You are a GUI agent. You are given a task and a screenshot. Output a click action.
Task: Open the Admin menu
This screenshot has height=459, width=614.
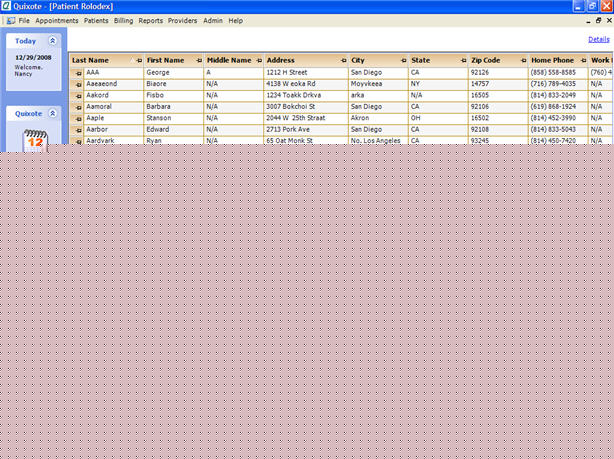213,21
